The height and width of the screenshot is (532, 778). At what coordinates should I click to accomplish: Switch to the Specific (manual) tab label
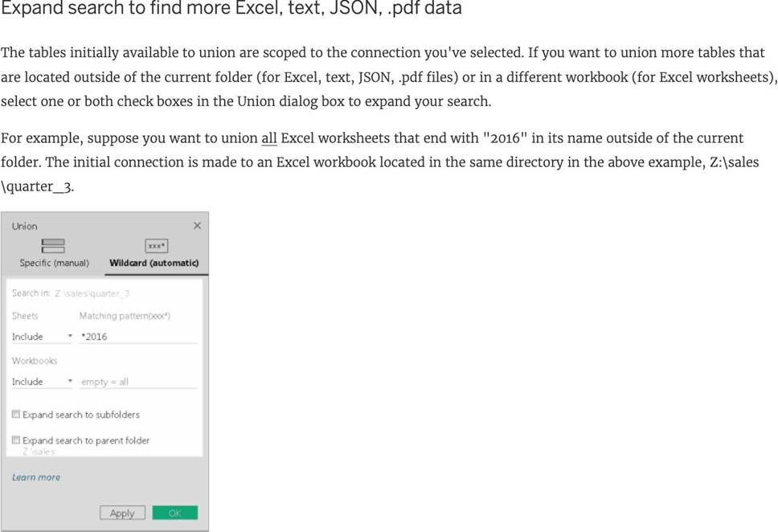tap(54, 263)
